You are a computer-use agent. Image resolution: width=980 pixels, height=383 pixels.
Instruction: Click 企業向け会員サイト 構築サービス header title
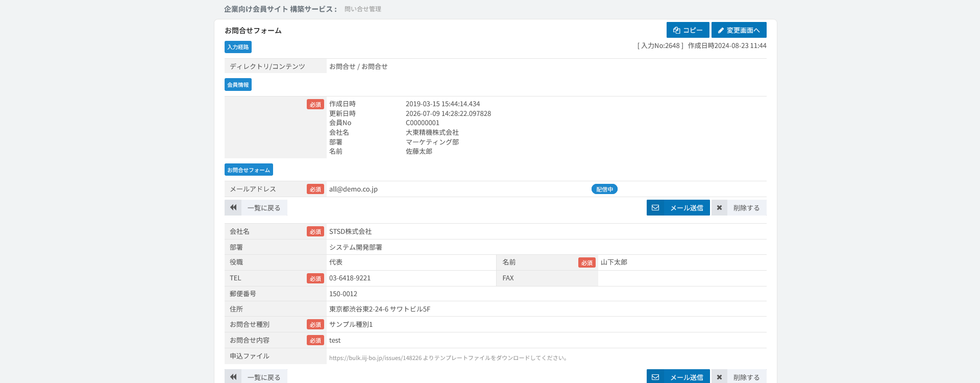tap(280, 9)
